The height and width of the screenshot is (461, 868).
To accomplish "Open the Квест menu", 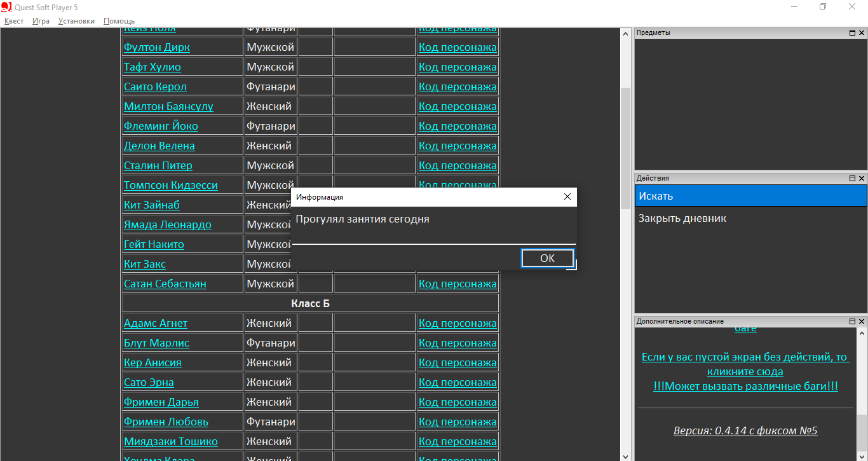I will (14, 21).
